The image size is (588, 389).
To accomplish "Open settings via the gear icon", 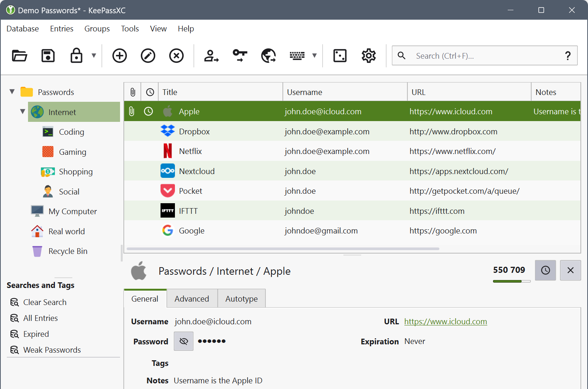I will (369, 56).
